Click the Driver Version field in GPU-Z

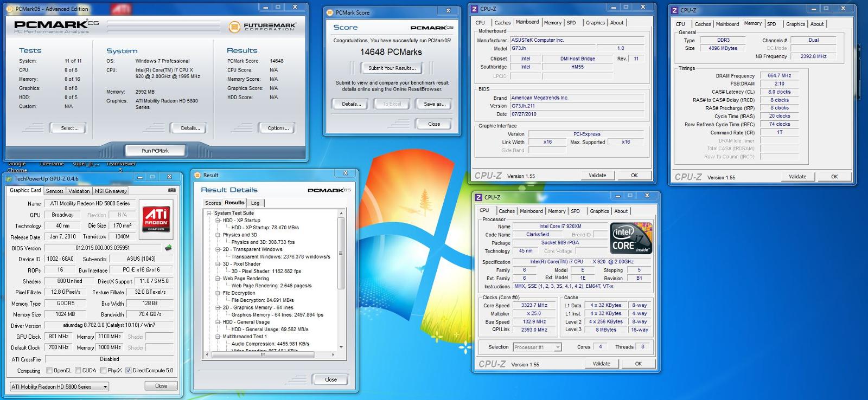tap(109, 325)
